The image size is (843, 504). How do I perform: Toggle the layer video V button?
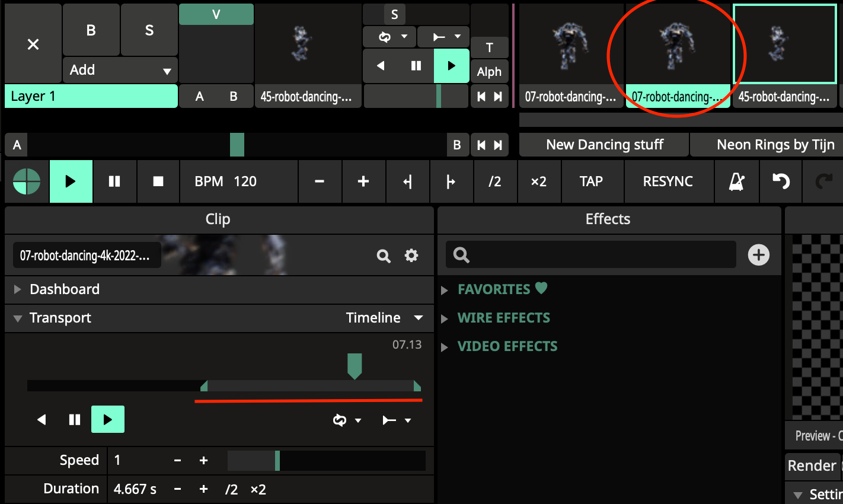pos(216,15)
